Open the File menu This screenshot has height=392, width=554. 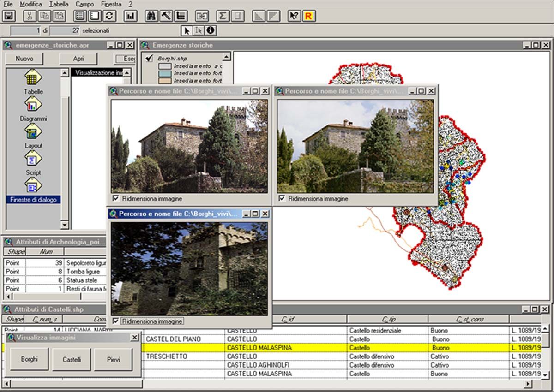tap(8, 4)
